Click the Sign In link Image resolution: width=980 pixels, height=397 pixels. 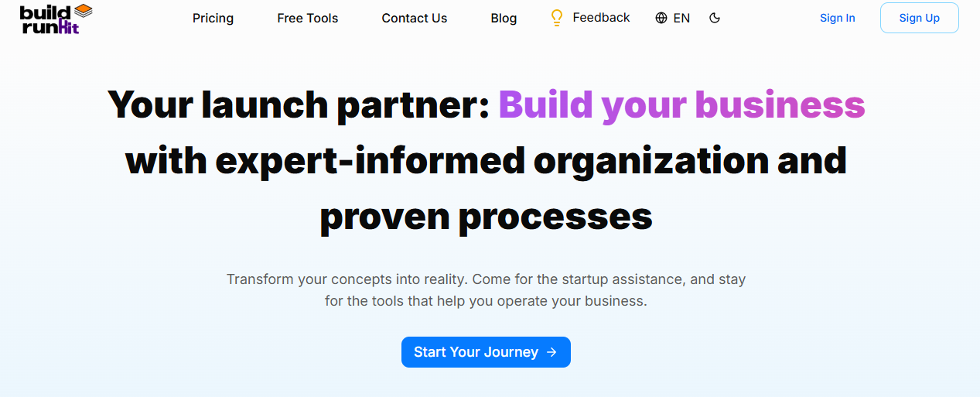click(837, 18)
